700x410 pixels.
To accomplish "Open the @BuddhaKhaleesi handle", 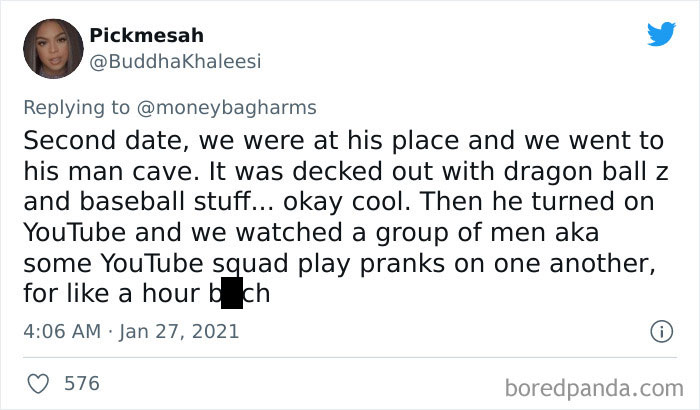I will [x=175, y=62].
